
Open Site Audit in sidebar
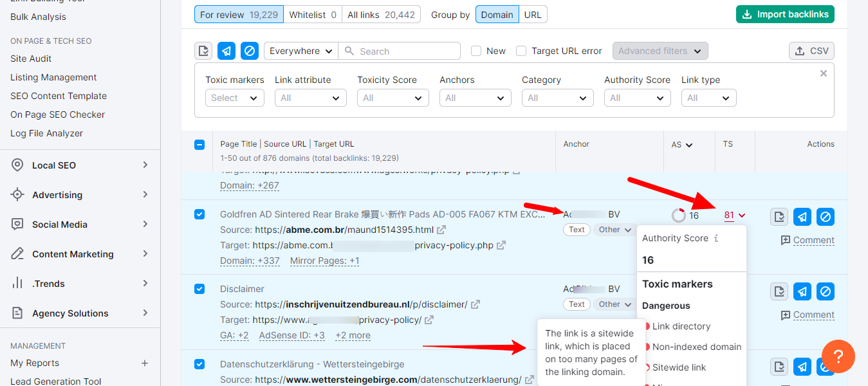(x=31, y=59)
